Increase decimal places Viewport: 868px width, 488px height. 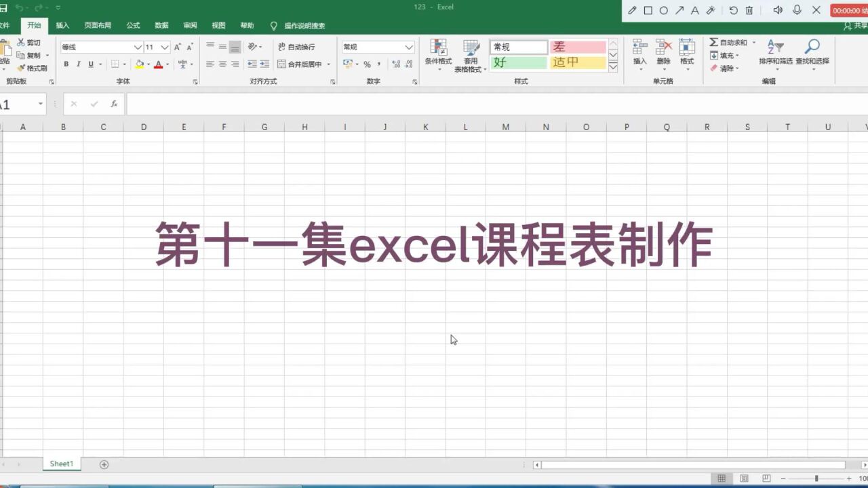coord(396,64)
